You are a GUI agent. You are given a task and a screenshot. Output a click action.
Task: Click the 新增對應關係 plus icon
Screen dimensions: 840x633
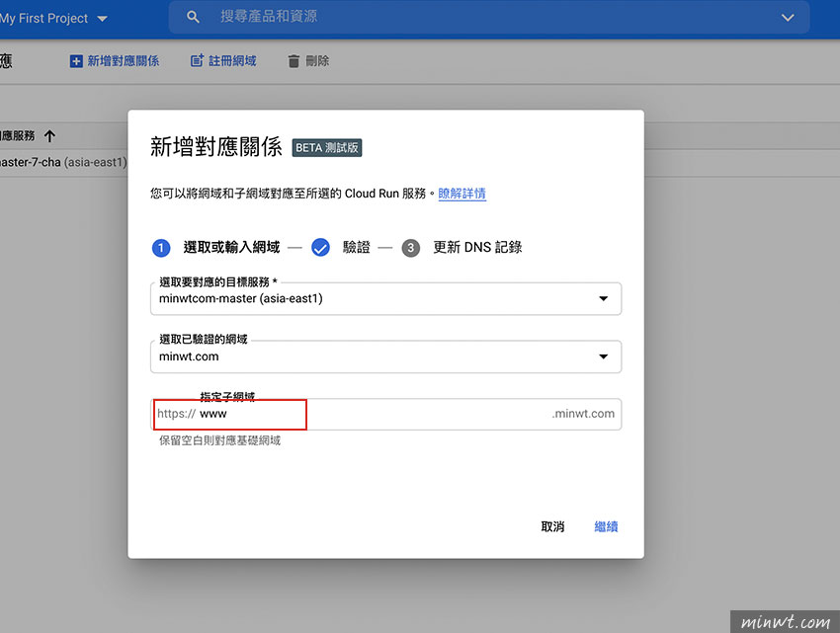pos(76,61)
